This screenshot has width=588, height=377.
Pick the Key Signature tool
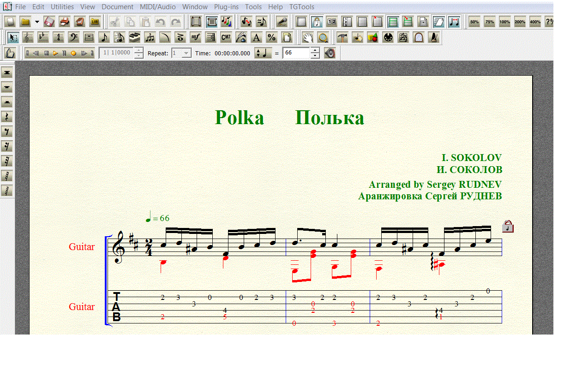point(43,37)
